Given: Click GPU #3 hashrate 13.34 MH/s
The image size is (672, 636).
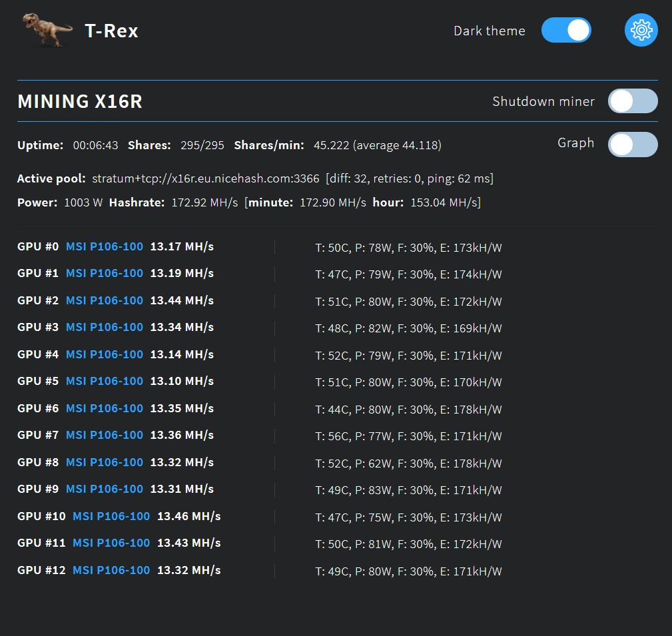Looking at the screenshot, I should [x=182, y=328].
